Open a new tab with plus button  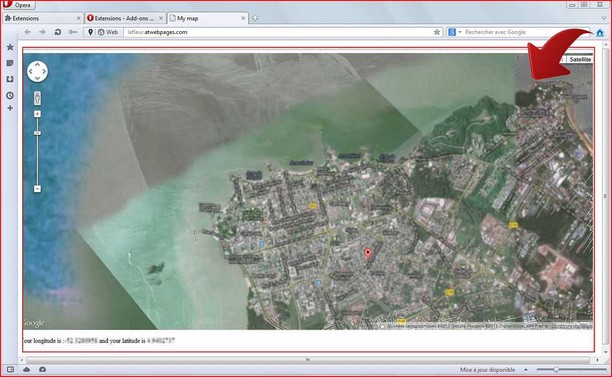(x=255, y=18)
